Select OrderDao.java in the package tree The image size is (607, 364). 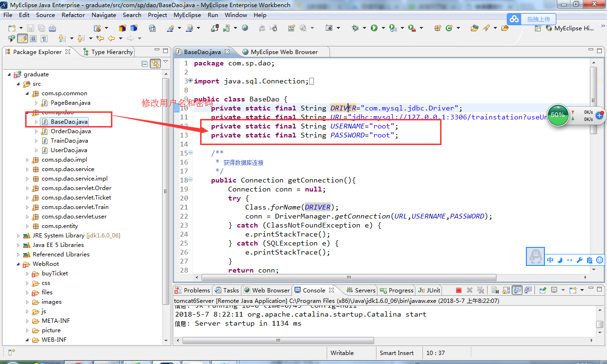tap(71, 131)
